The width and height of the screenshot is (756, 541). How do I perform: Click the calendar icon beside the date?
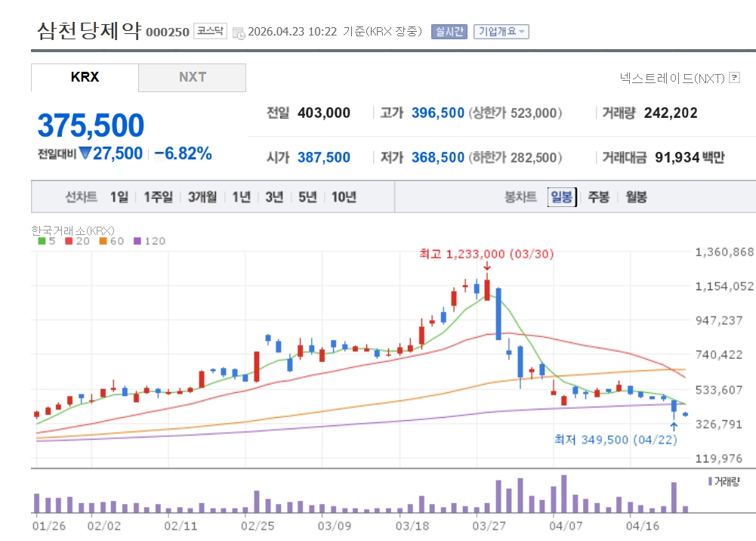(239, 33)
